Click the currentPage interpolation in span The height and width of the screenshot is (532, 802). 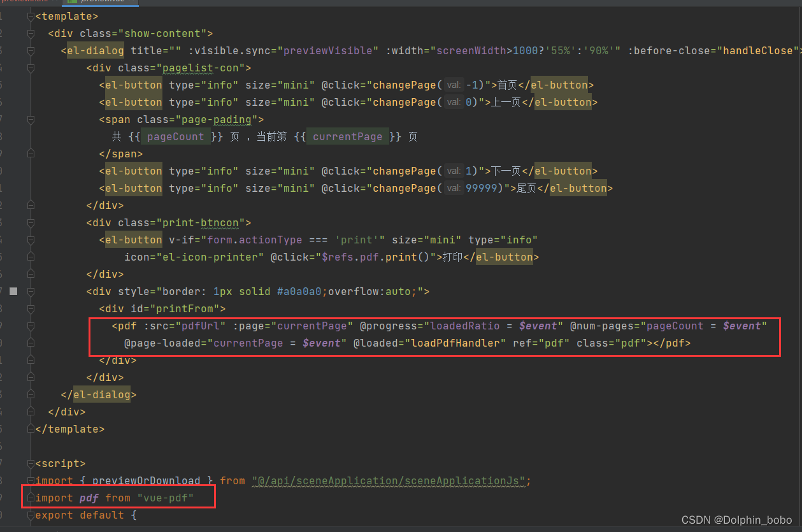pyautogui.click(x=347, y=136)
